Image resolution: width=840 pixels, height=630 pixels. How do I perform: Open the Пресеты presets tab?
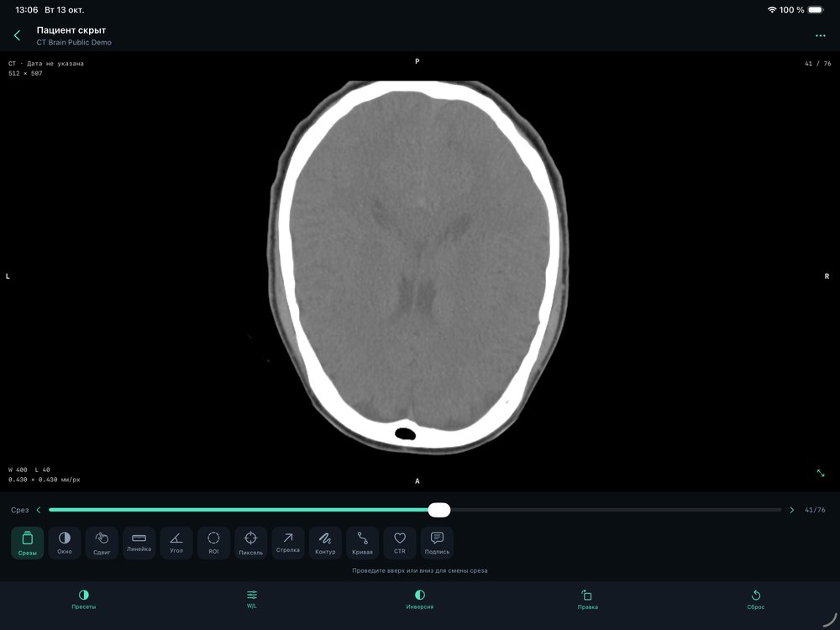click(x=83, y=600)
